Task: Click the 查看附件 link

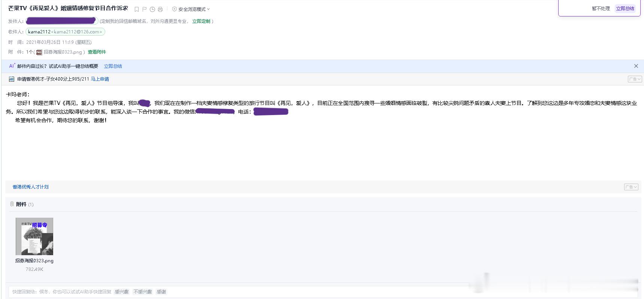Action: coord(97,52)
